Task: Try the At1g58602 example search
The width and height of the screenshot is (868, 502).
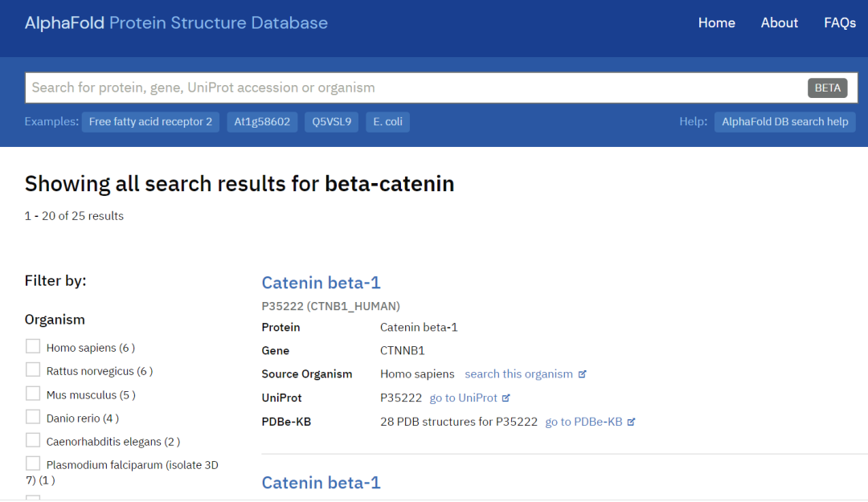Action: coord(262,122)
